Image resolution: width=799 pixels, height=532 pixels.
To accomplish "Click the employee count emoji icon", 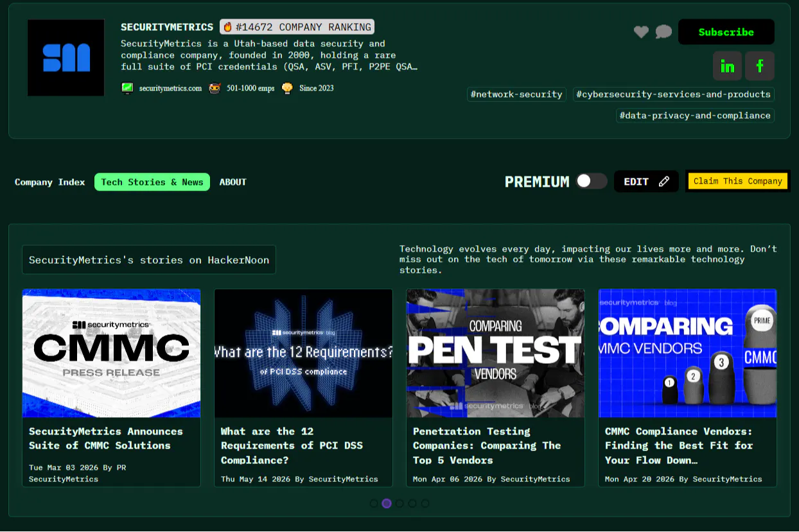I will [x=215, y=88].
